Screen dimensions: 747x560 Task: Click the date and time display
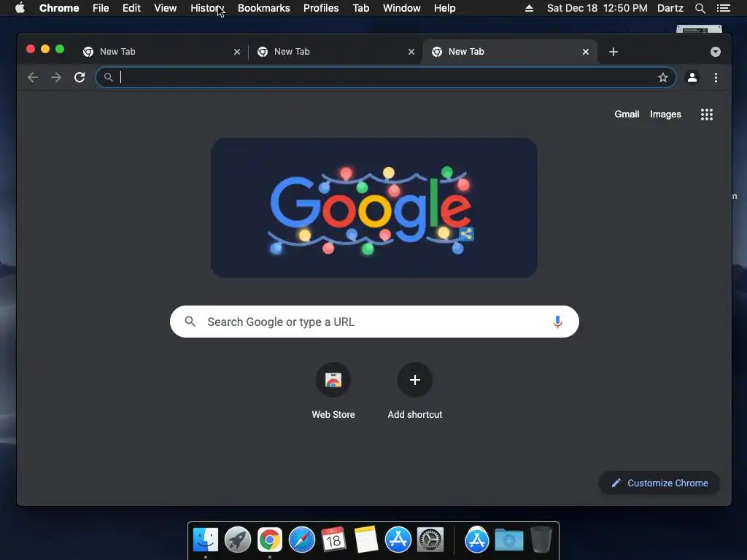[x=597, y=8]
